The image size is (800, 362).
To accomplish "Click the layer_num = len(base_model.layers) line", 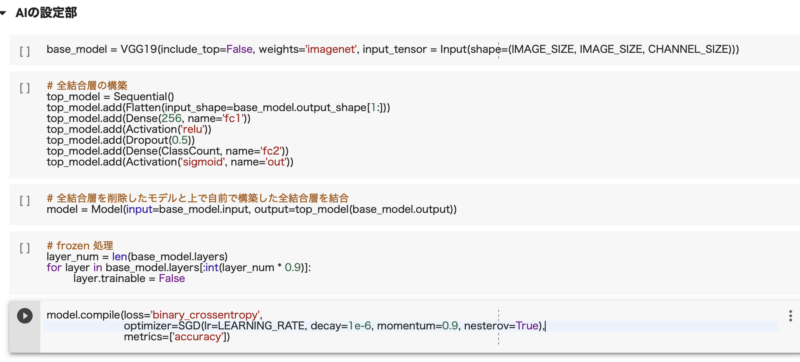I will click(x=137, y=256).
